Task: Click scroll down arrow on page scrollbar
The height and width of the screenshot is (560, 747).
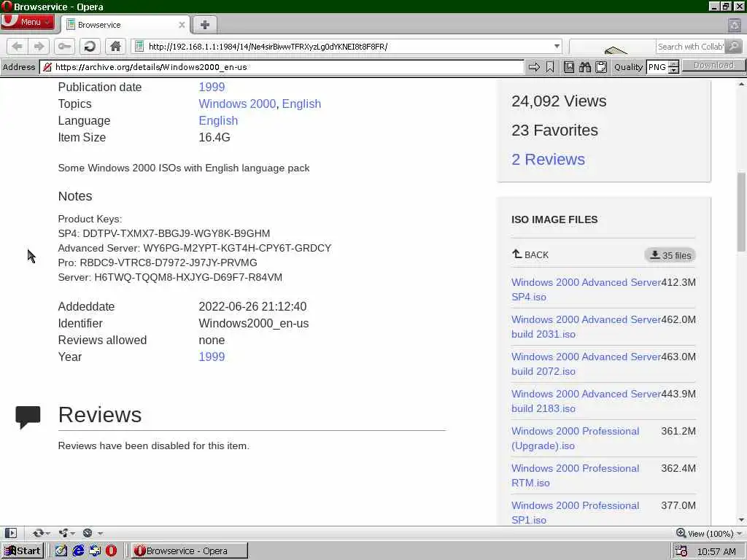Action: tap(741, 520)
